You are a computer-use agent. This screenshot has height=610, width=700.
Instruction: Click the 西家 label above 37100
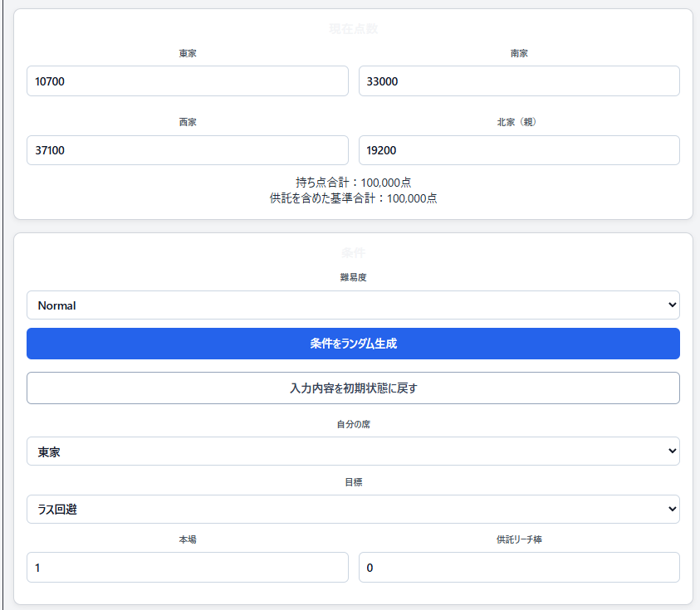(x=188, y=122)
